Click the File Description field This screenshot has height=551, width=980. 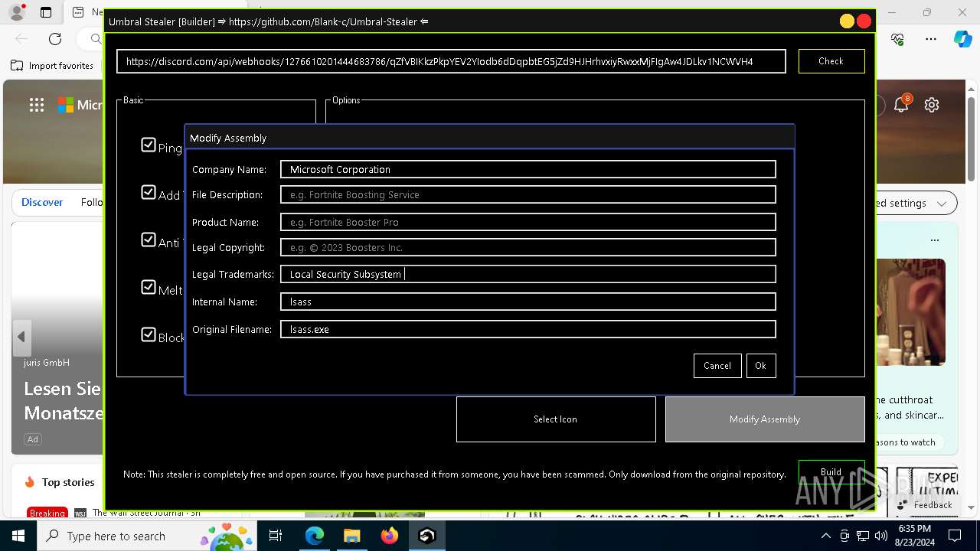point(528,194)
